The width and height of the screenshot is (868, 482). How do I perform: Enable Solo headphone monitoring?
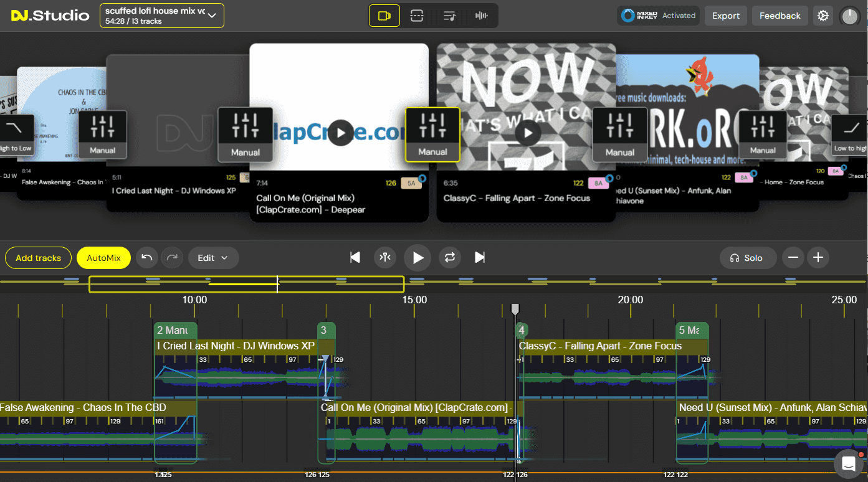pyautogui.click(x=748, y=257)
